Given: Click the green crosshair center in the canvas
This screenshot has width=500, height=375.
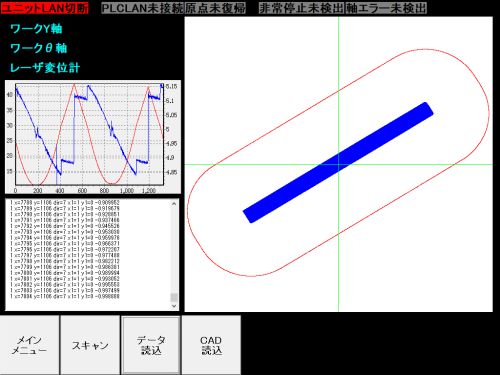Looking at the screenshot, I should pyautogui.click(x=339, y=164).
